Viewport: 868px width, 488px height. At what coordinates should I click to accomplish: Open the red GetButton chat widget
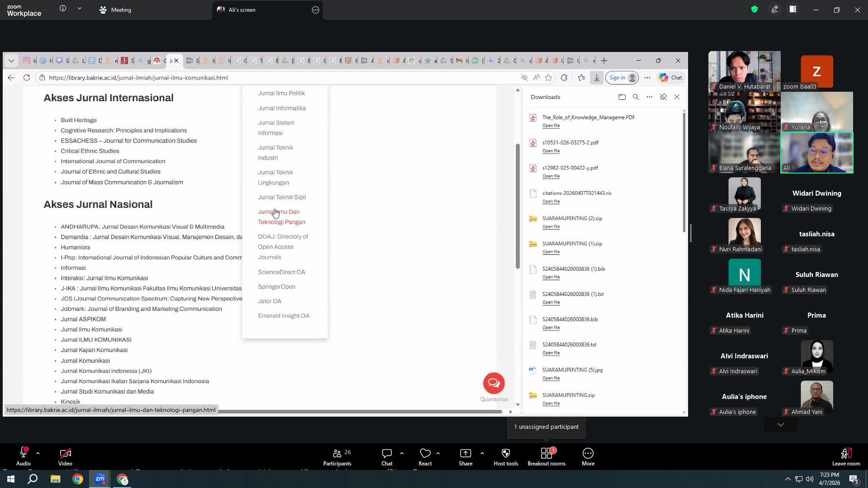pyautogui.click(x=494, y=383)
